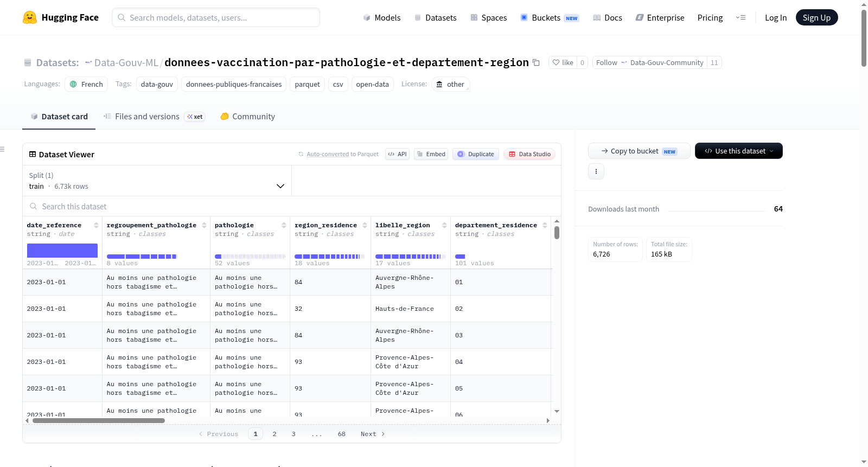Click the Hugging Face logo icon

click(x=30, y=17)
